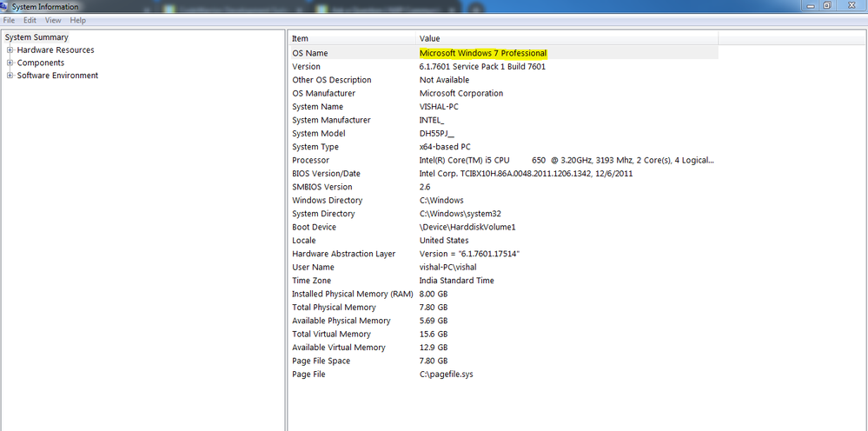
Task: Click the Intel(R) Core(TM) i5 CPU value
Action: click(x=567, y=160)
